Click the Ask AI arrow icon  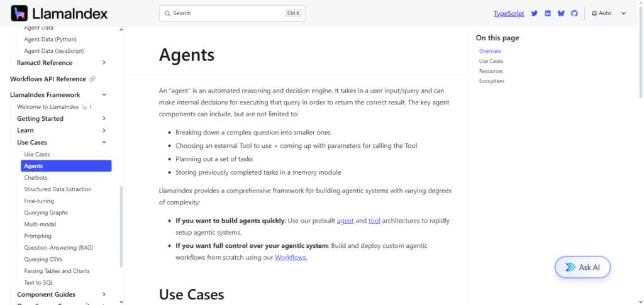point(570,267)
